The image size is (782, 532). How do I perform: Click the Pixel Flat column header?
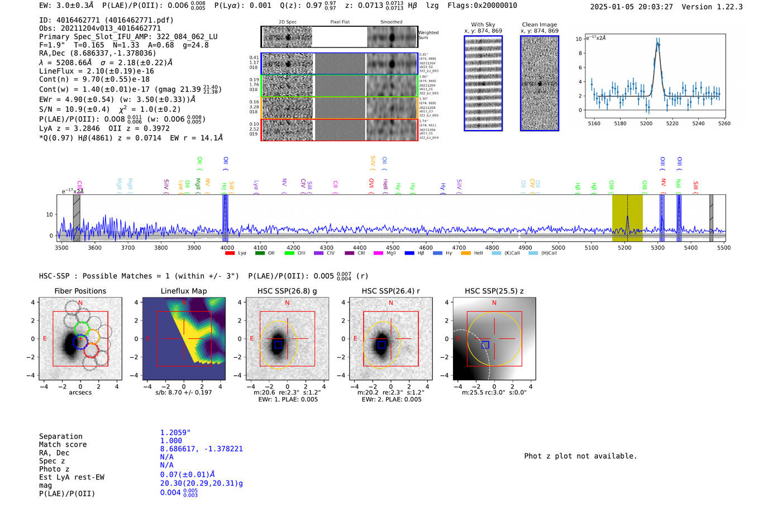point(340,22)
